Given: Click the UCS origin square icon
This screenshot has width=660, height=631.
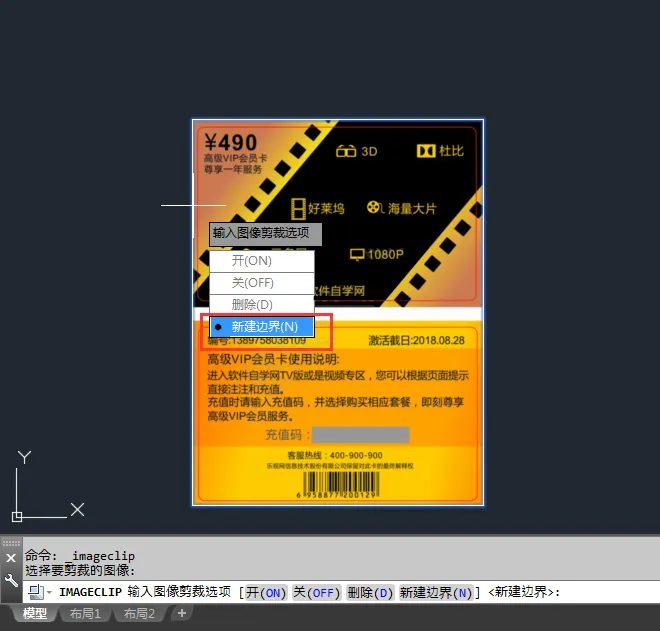Looking at the screenshot, I should coord(17,517).
